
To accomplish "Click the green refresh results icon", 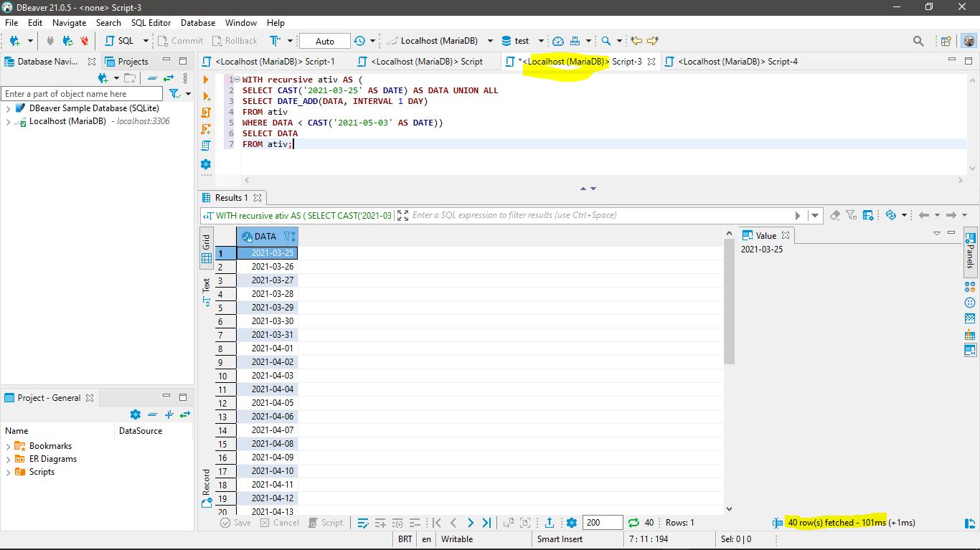I will pos(633,523).
